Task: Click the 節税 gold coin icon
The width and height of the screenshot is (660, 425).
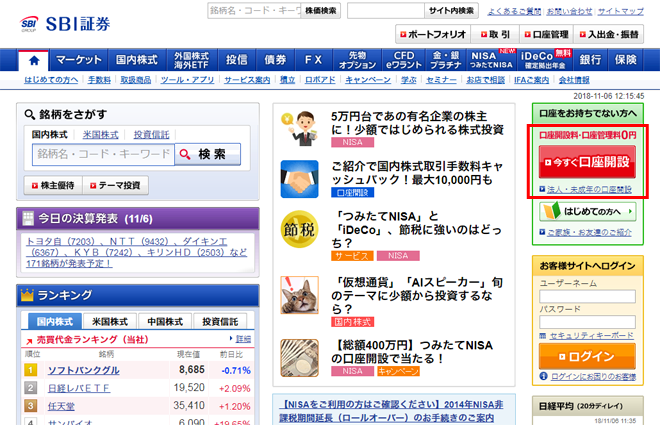Action: point(299,229)
